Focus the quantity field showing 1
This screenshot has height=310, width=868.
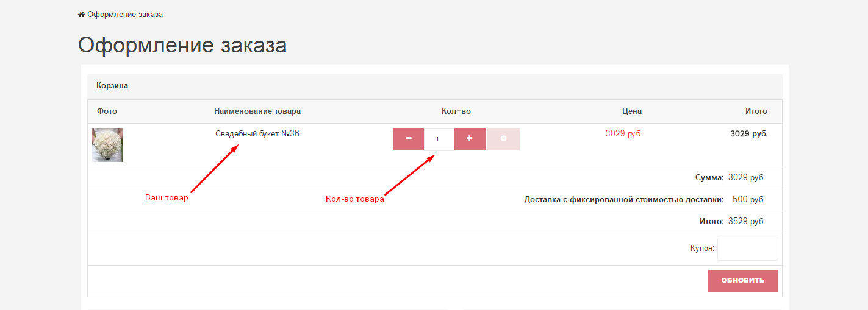point(439,139)
